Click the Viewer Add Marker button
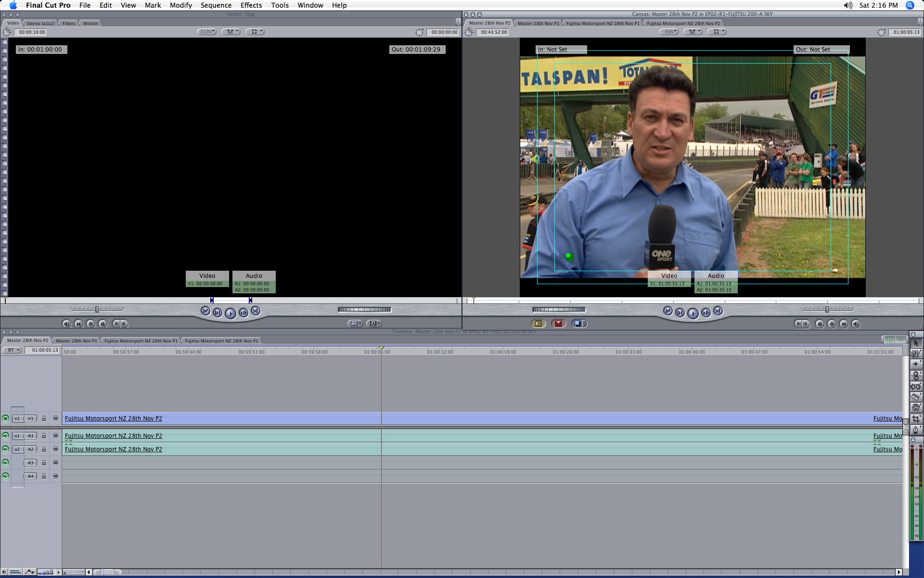Screen dimensions: 924x578 103,324
